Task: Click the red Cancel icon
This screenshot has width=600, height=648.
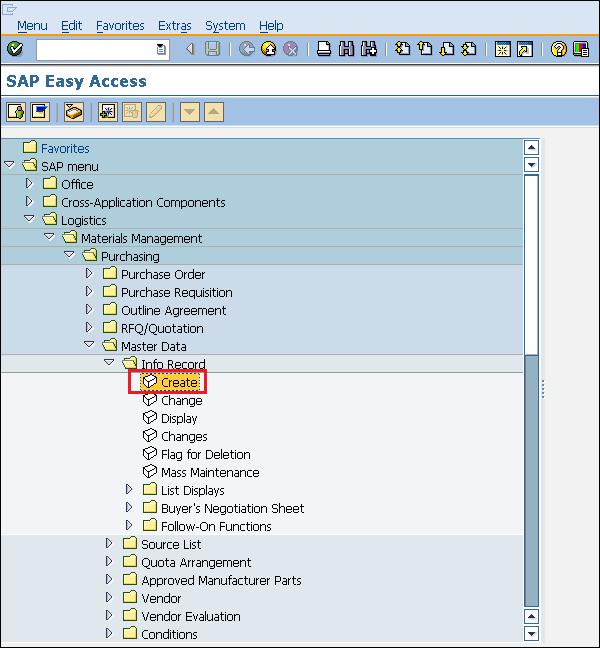Action: click(x=291, y=49)
